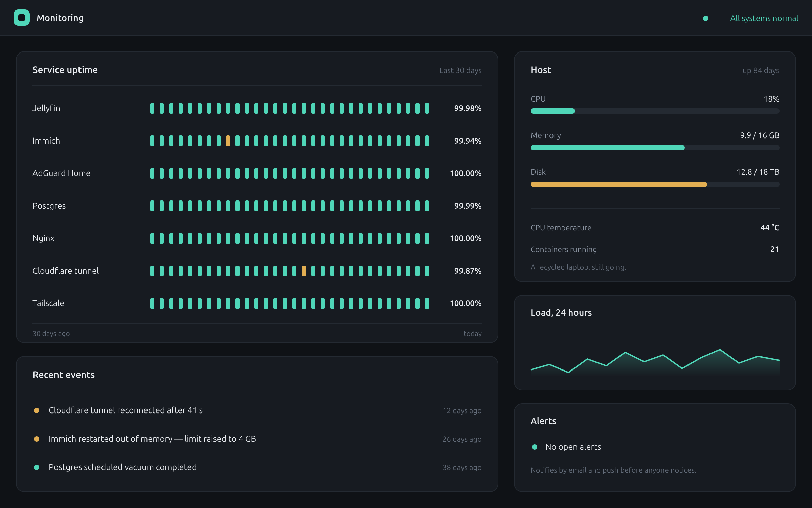Click the orange incident bar in Immich row

tap(228, 141)
